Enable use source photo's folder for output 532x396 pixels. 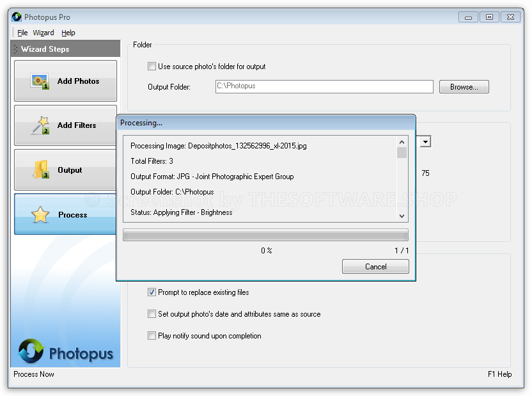coord(152,66)
